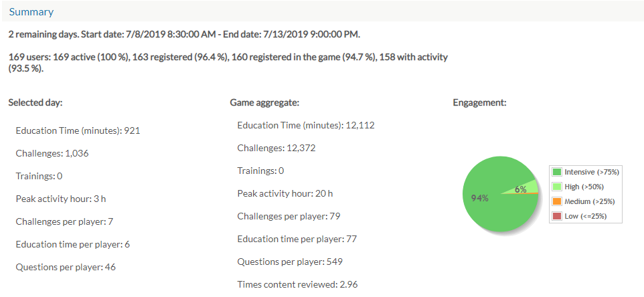Click the Questions per player 549 line
The height and width of the screenshot is (297, 644).
290,262
